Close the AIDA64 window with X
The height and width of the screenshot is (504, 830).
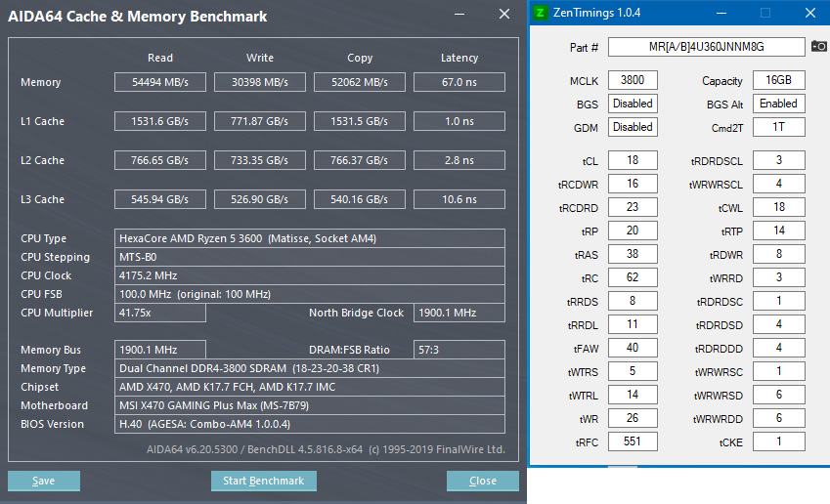(504, 15)
